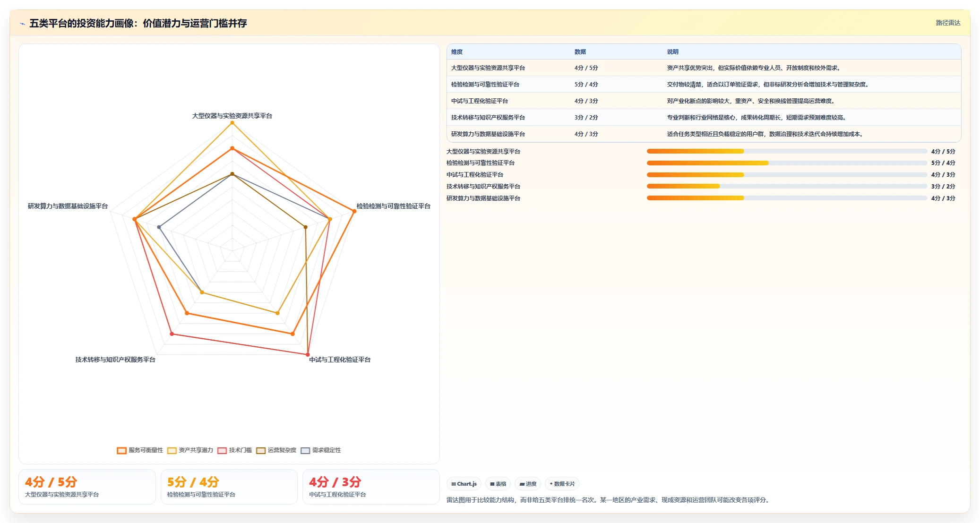Click the radar axis label 大型仪器与实验资源共享平台
The width and height of the screenshot is (980, 523).
(232, 116)
